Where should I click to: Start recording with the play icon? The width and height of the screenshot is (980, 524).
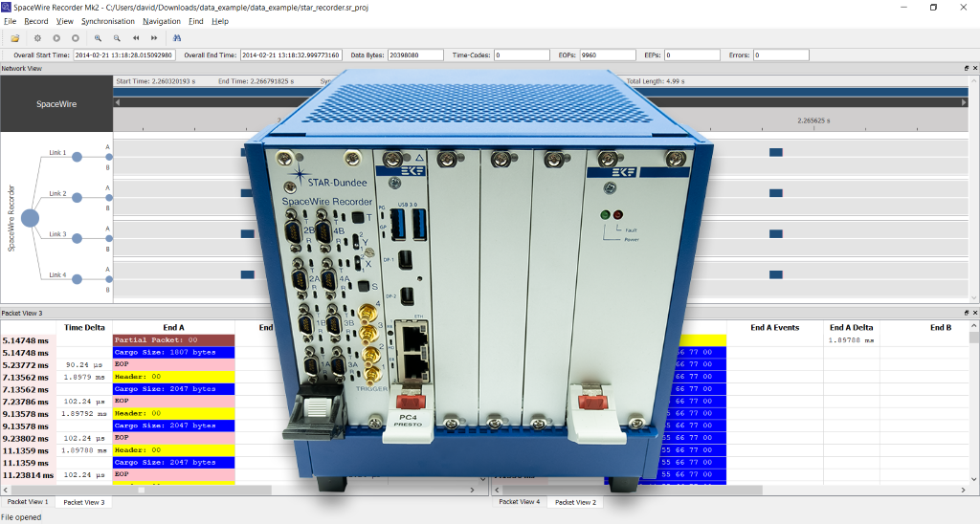coord(56,38)
